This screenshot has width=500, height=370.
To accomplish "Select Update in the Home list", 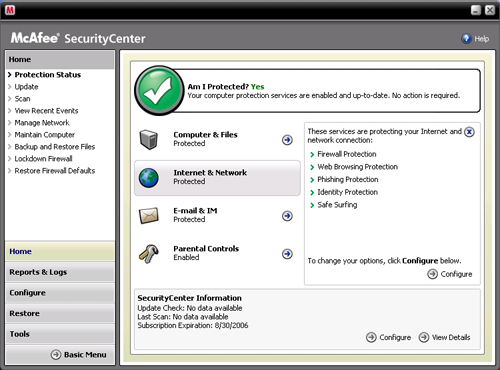I will 26,87.
